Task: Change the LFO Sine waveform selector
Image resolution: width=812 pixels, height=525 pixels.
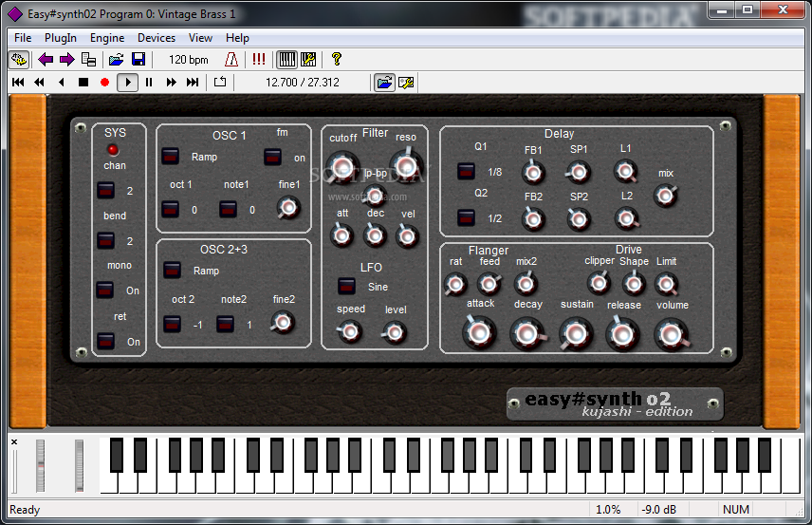Action: (x=346, y=286)
